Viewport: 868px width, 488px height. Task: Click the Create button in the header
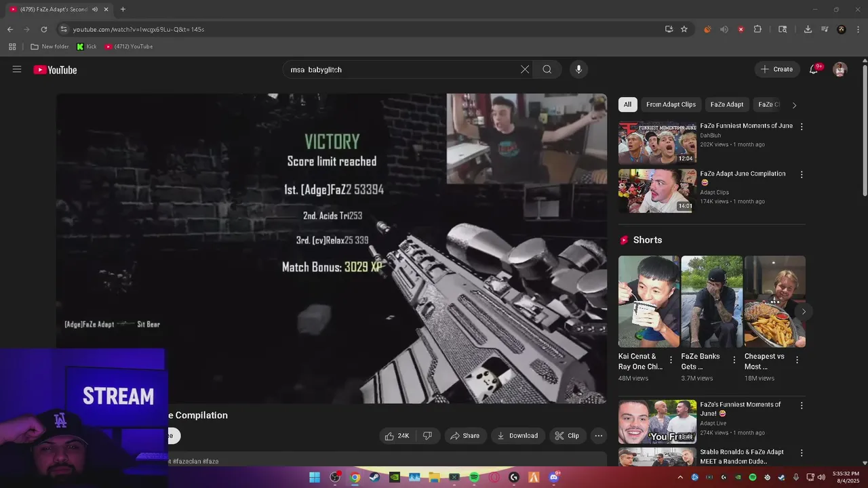(776, 69)
